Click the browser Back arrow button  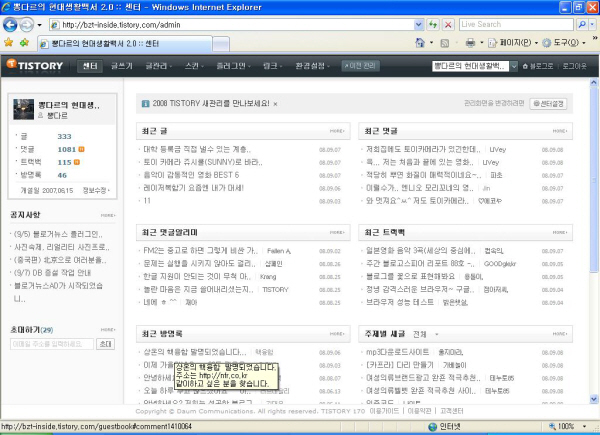point(10,25)
